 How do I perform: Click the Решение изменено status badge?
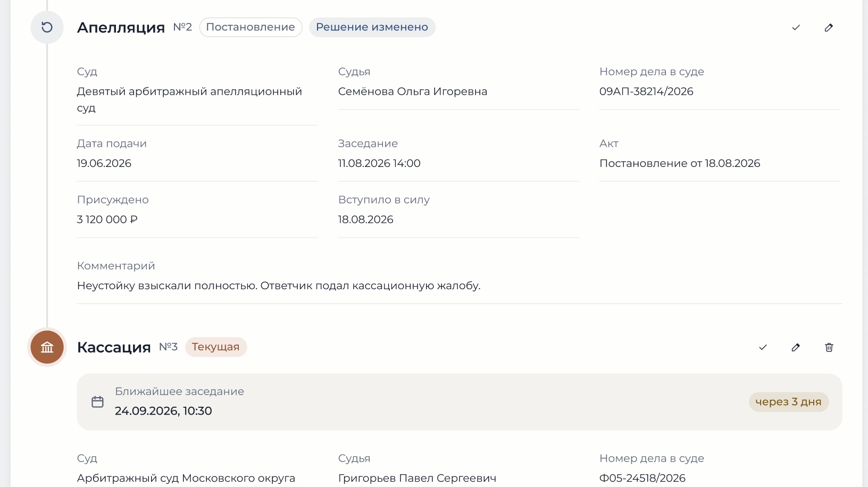(372, 27)
